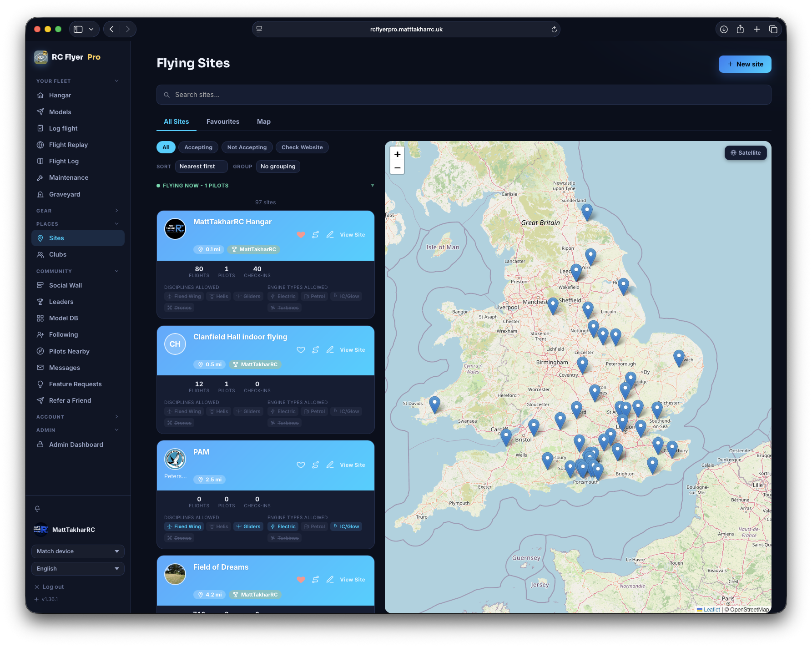Click View Site on MattTakharRC Hangar
The image size is (812, 647).
[353, 235]
